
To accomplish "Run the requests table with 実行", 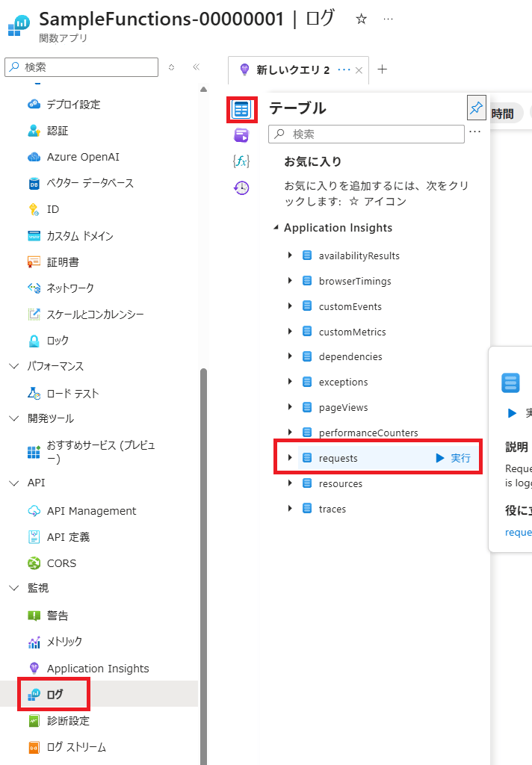I will (x=453, y=458).
